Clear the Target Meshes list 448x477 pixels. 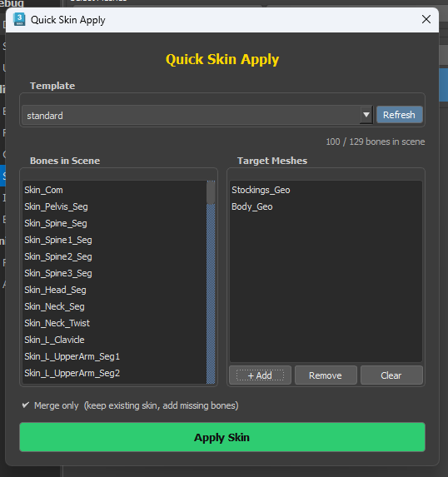tap(391, 375)
